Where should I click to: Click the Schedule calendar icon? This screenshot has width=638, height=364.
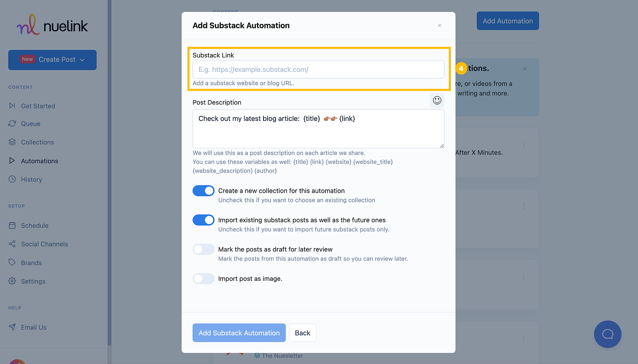[x=12, y=225]
